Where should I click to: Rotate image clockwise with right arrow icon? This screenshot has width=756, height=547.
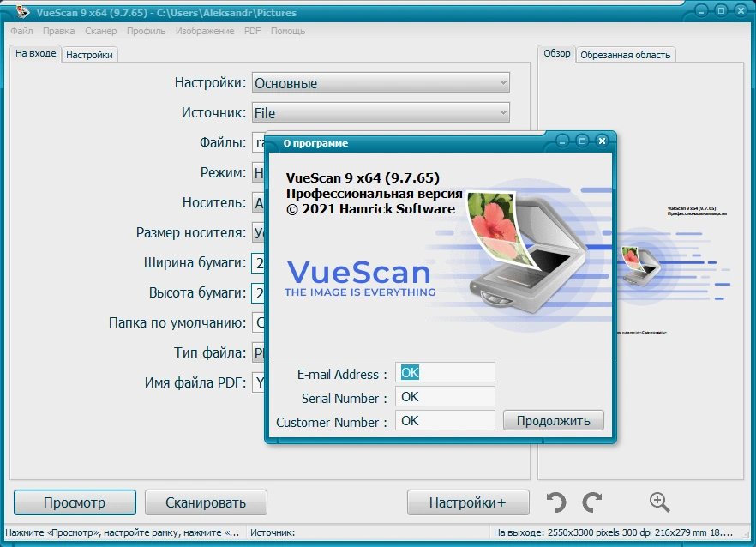pos(592,502)
